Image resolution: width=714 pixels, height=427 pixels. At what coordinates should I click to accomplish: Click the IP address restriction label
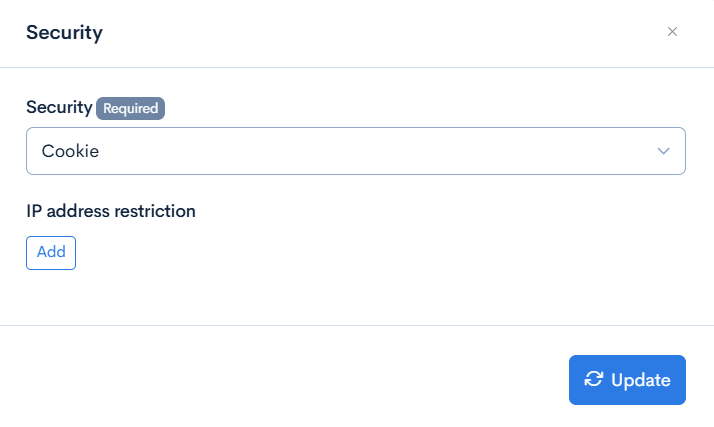[111, 211]
